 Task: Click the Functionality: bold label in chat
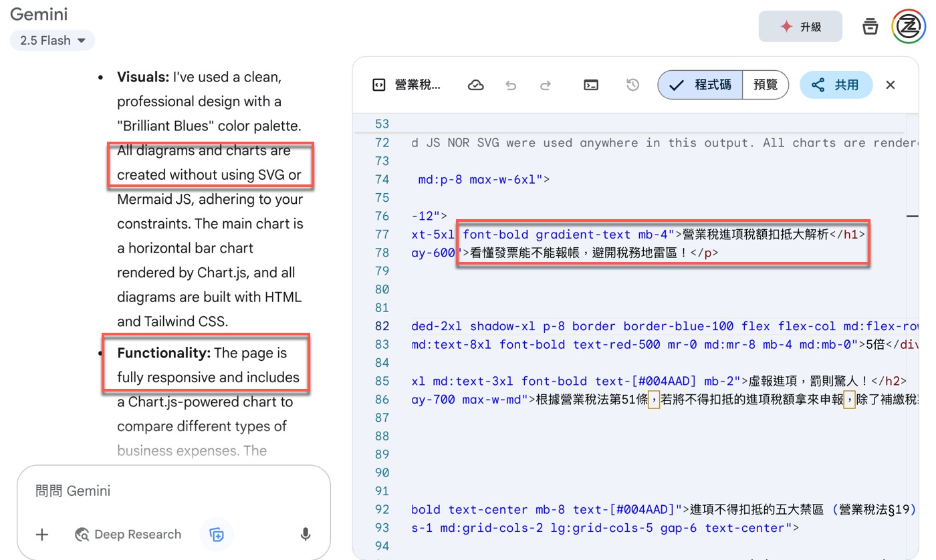[x=164, y=353]
